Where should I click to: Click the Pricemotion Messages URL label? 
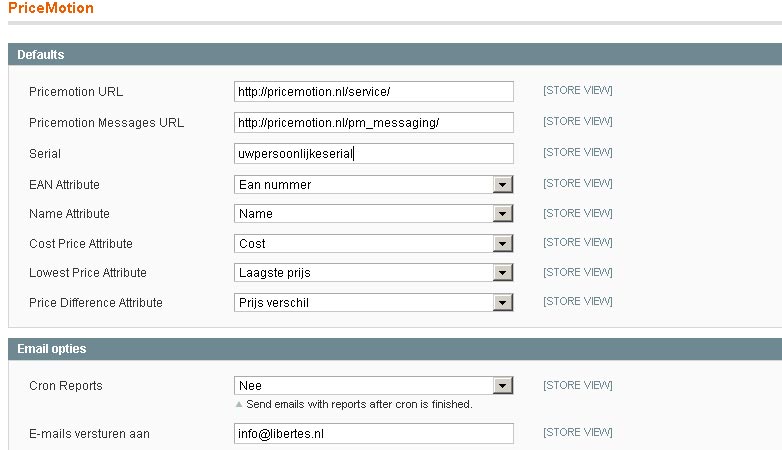(x=106, y=123)
